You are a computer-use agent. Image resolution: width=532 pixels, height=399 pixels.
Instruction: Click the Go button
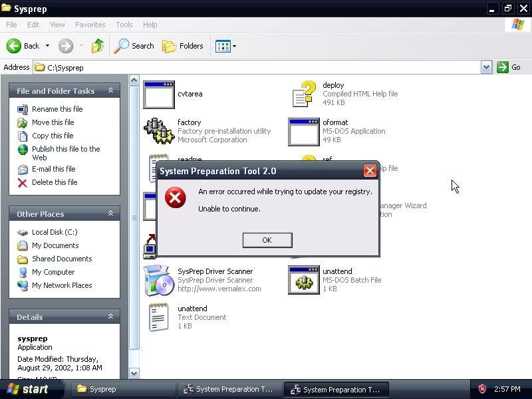click(509, 67)
